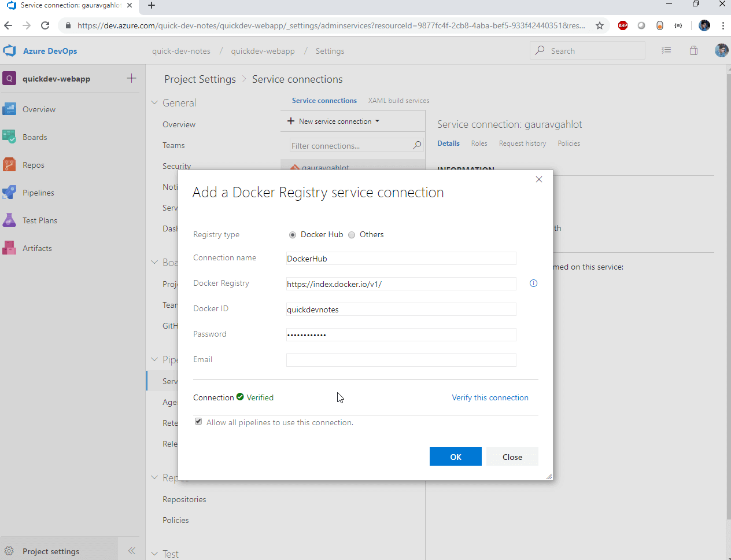This screenshot has width=731, height=560.
Task: Click the filter connections magnifier icon
Action: (x=417, y=145)
